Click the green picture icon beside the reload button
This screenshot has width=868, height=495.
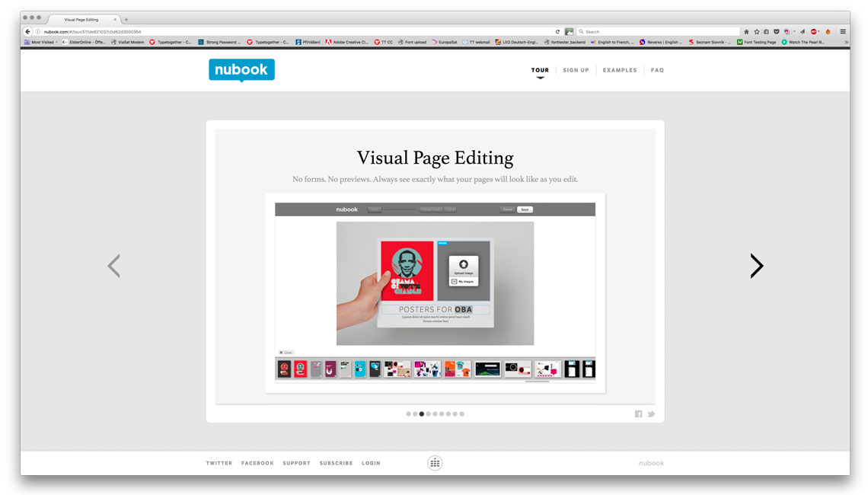[x=569, y=31]
